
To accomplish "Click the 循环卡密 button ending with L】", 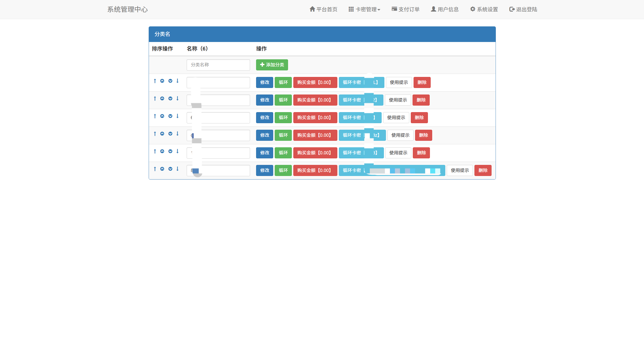I will 361,82.
